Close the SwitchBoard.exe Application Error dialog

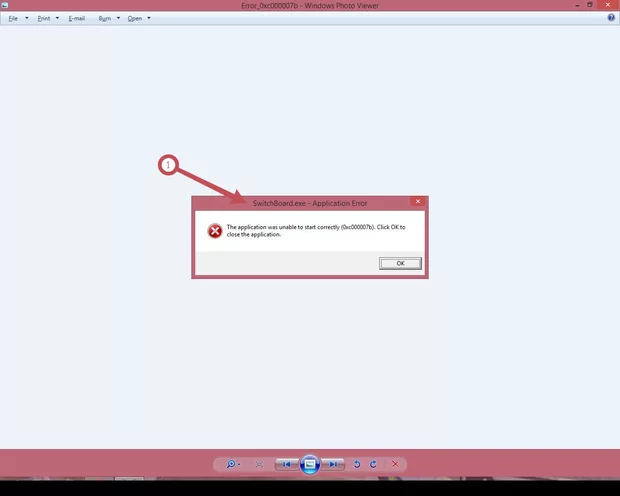point(418,201)
